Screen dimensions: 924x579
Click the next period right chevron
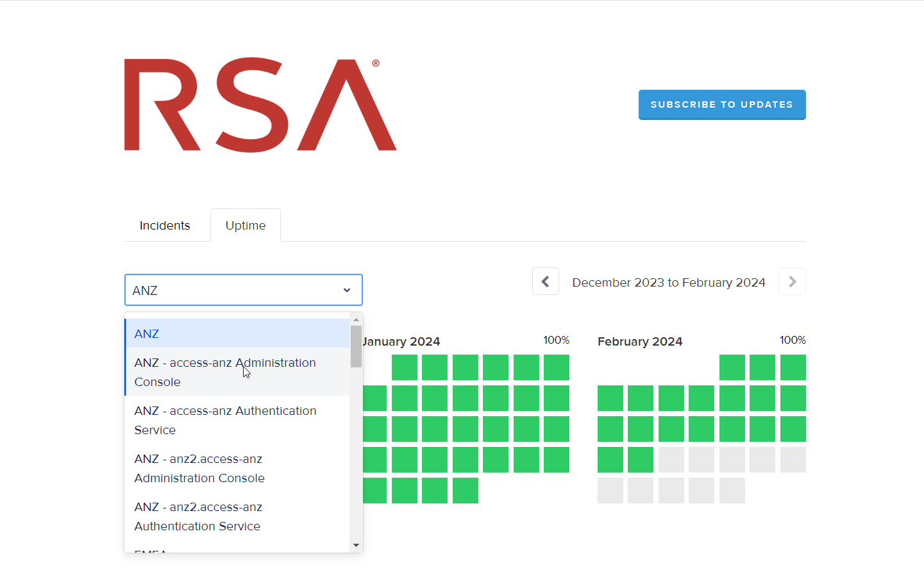pyautogui.click(x=792, y=281)
